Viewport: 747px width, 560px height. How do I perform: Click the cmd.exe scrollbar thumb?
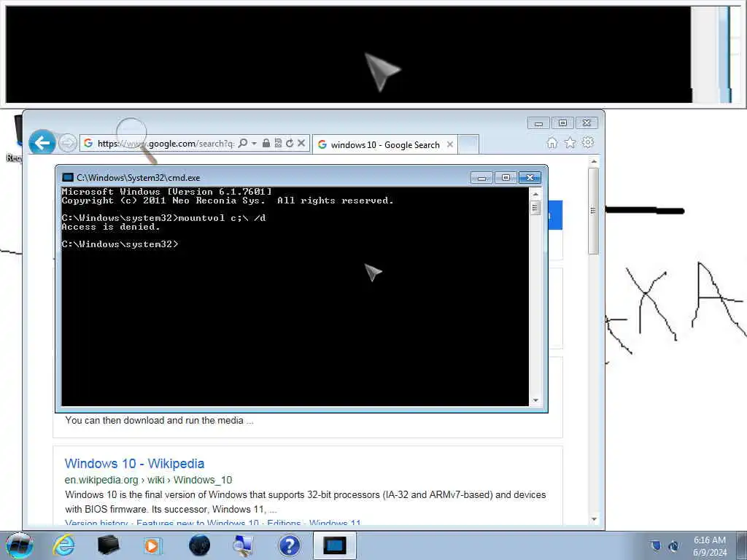(x=535, y=208)
